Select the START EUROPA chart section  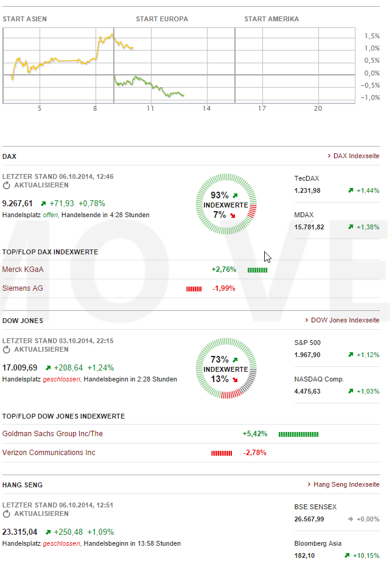(x=162, y=19)
